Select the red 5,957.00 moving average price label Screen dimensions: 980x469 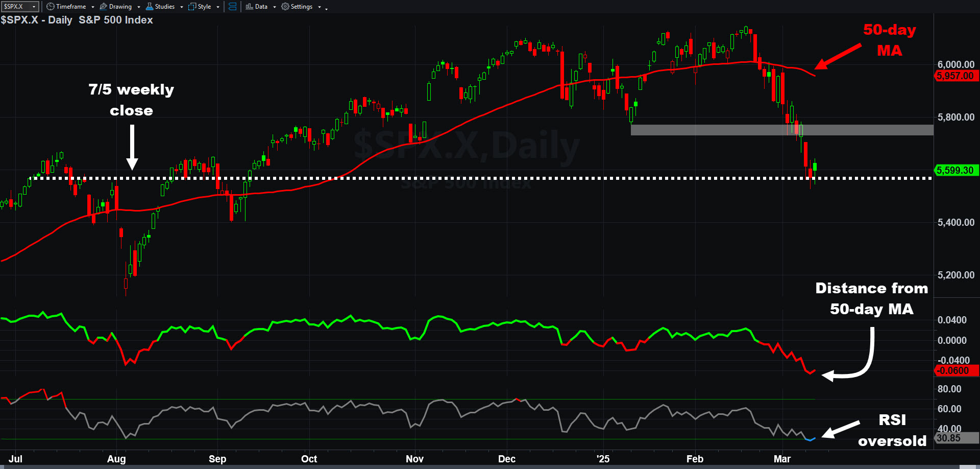(955, 76)
